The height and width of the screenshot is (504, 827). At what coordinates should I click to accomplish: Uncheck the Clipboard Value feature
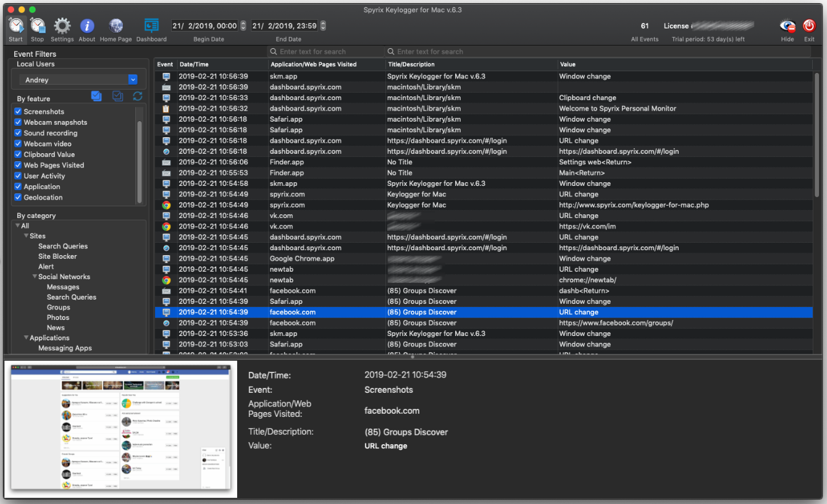coord(18,154)
